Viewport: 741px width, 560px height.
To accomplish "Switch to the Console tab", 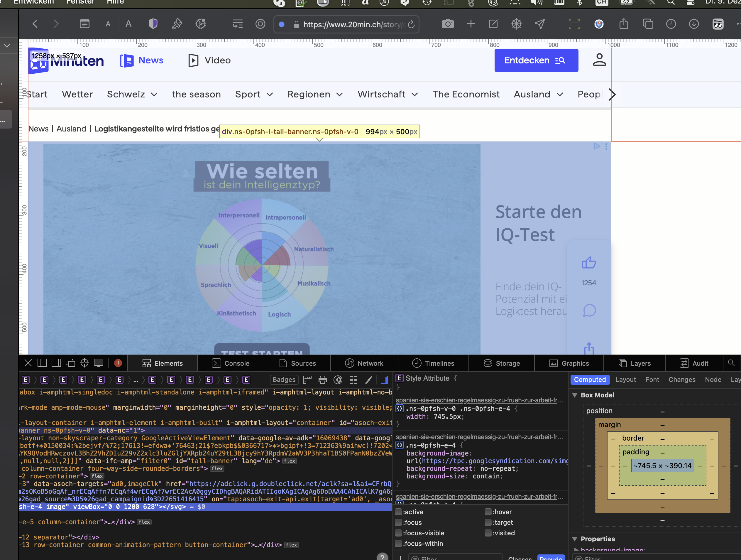I will (x=231, y=363).
